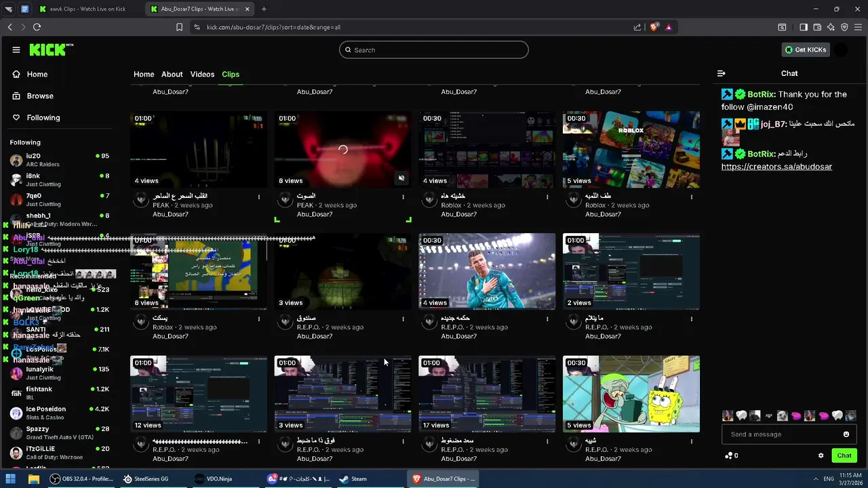Switch to the ewvk Clips browser tab
This screenshot has width=868, height=488.
87,9
